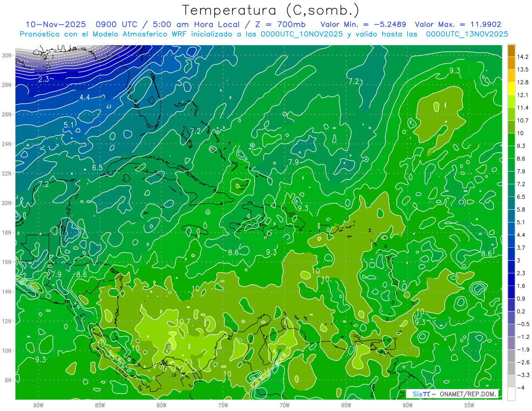
Task: Click the colorbar label "0.9"
Action: (521, 299)
